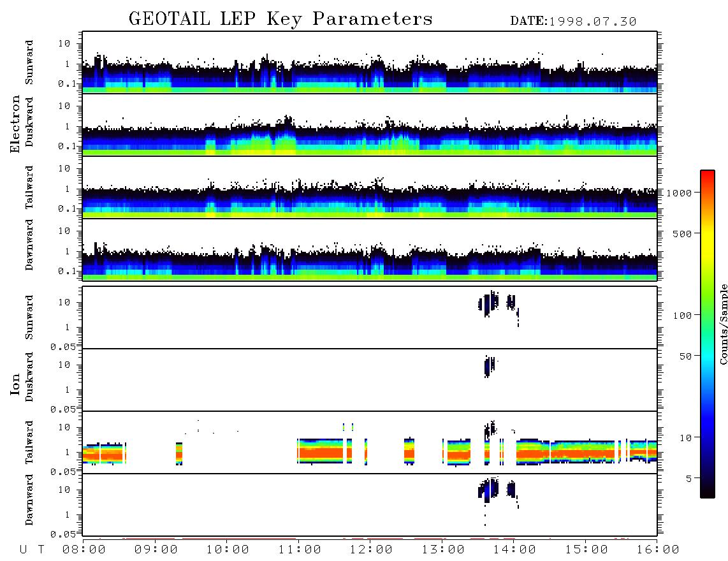Viewport: 728px width, 561px height.
Task: Click the "10:00" time tick label
Action: pos(228,550)
